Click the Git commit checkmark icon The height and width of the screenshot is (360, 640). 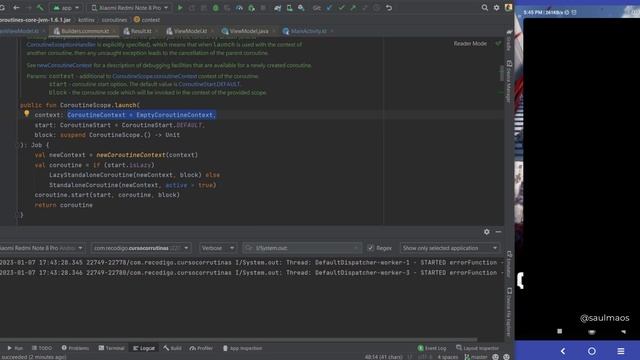341,8
